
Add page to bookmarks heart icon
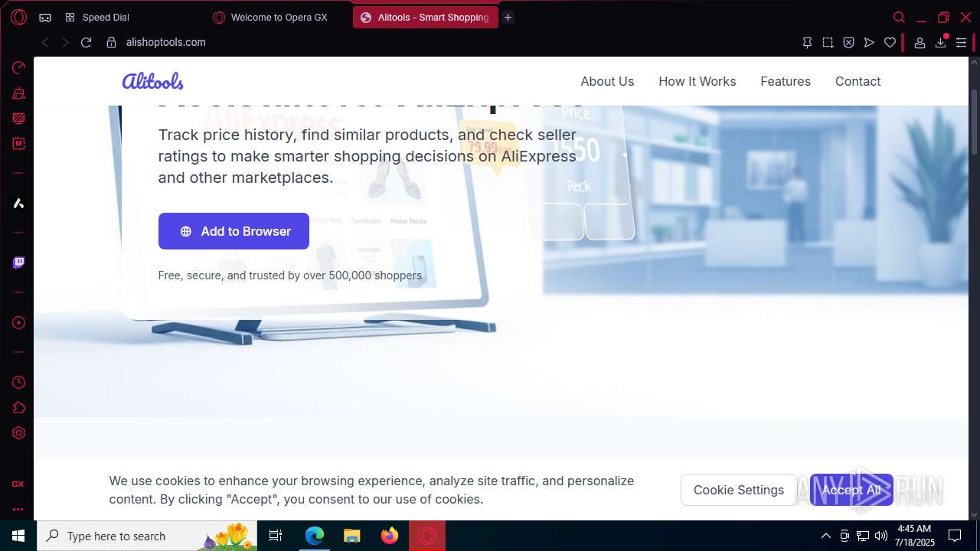click(x=890, y=43)
